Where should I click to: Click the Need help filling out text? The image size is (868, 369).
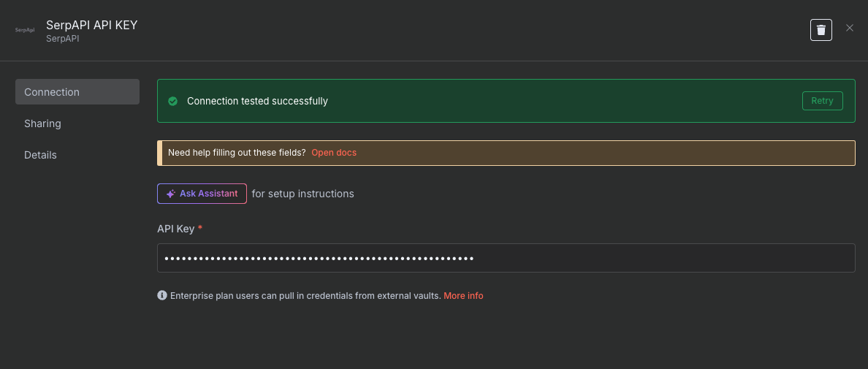237,153
